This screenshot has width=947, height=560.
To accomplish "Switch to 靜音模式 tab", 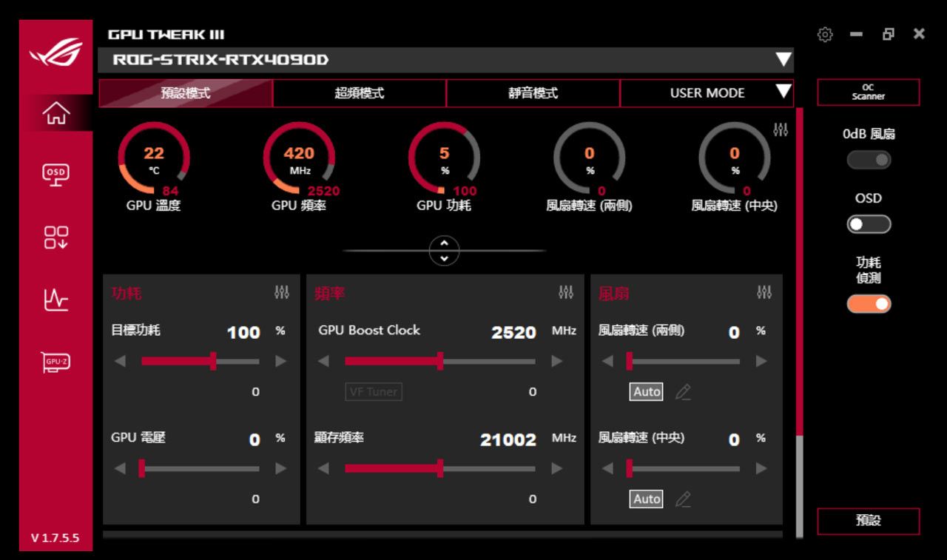I will (x=533, y=93).
